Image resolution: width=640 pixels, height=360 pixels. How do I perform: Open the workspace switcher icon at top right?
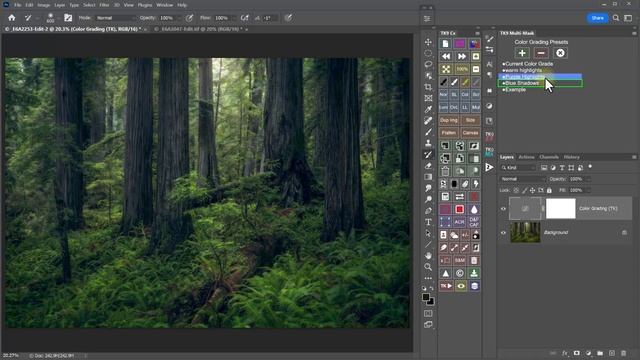628,18
